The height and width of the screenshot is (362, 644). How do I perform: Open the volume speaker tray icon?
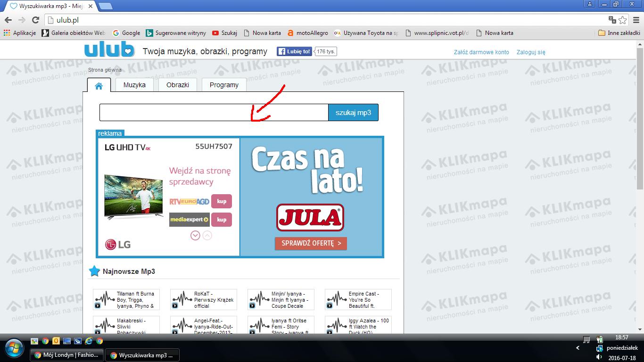(x=599, y=357)
